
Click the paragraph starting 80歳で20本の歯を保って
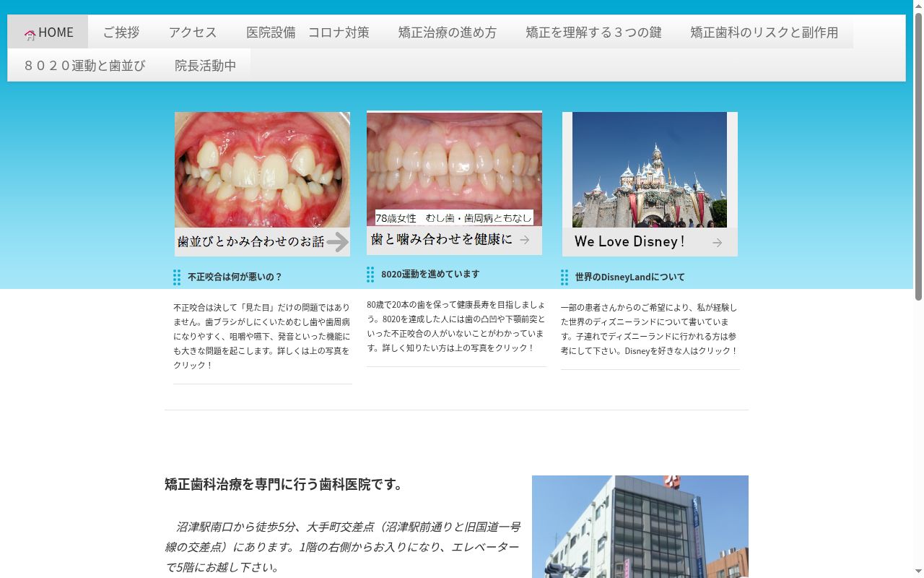(456, 327)
